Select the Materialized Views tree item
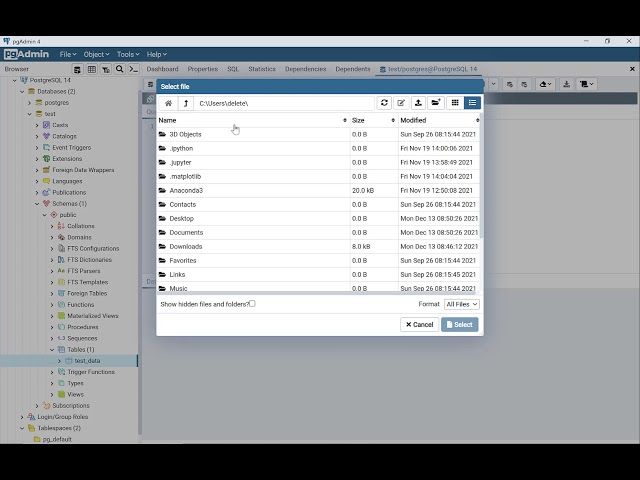Image resolution: width=640 pixels, height=480 pixels. pyautogui.click(x=93, y=316)
